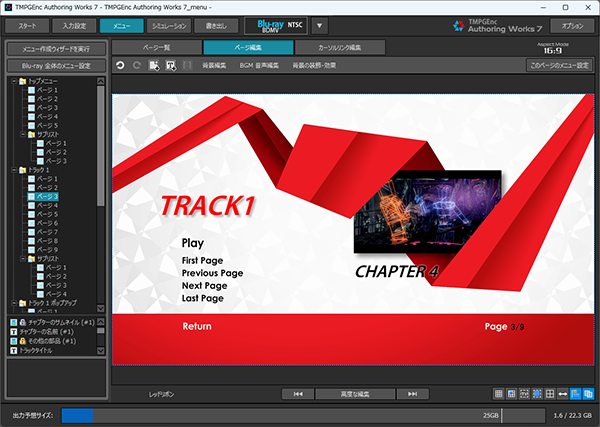Click the 高度な編集 button
This screenshot has height=427, width=600.
(355, 394)
